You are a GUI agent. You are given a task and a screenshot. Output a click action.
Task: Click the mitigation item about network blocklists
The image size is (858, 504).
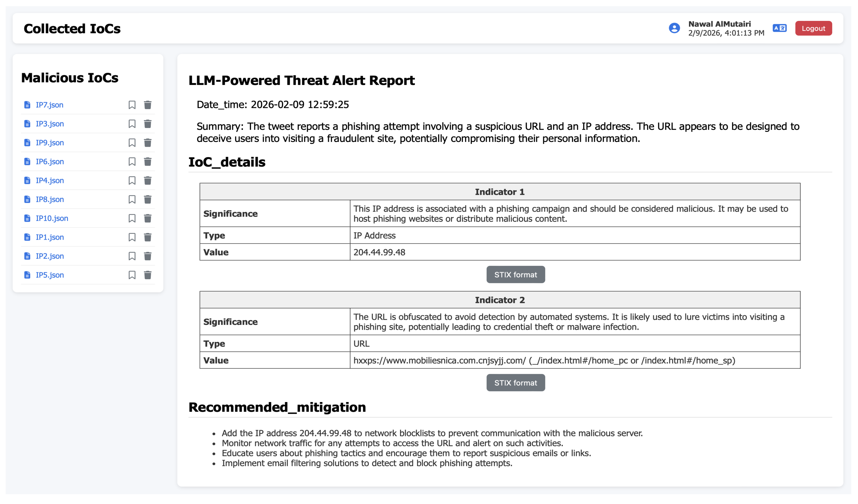click(x=432, y=433)
